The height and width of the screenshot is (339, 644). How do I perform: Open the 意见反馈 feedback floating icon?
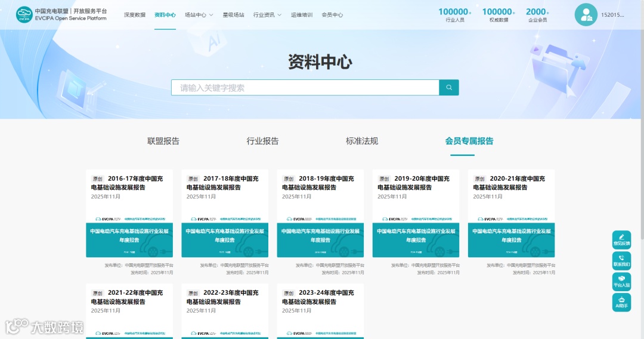coord(621,239)
